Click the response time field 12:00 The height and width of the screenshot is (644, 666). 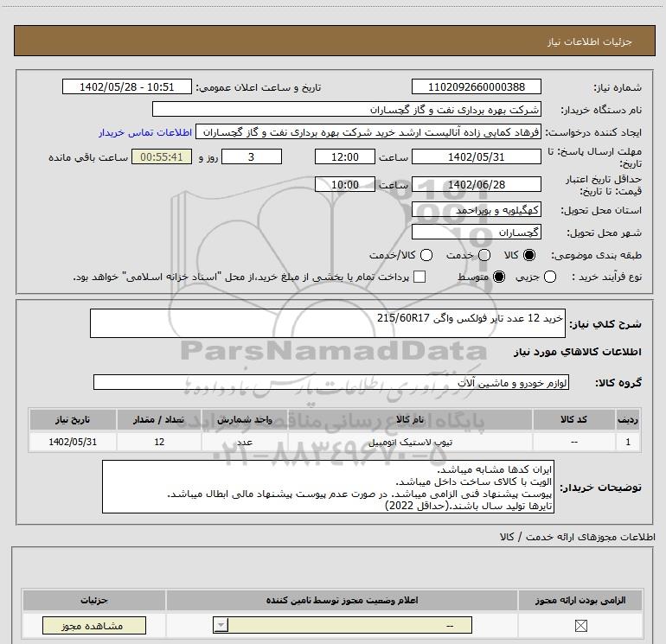[345, 156]
